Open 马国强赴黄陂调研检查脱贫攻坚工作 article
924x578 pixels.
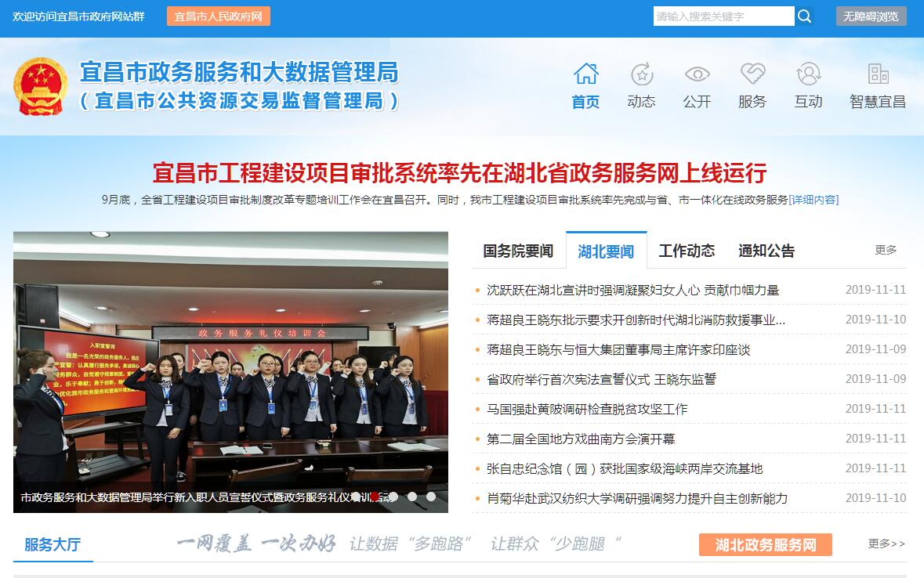click(x=587, y=409)
